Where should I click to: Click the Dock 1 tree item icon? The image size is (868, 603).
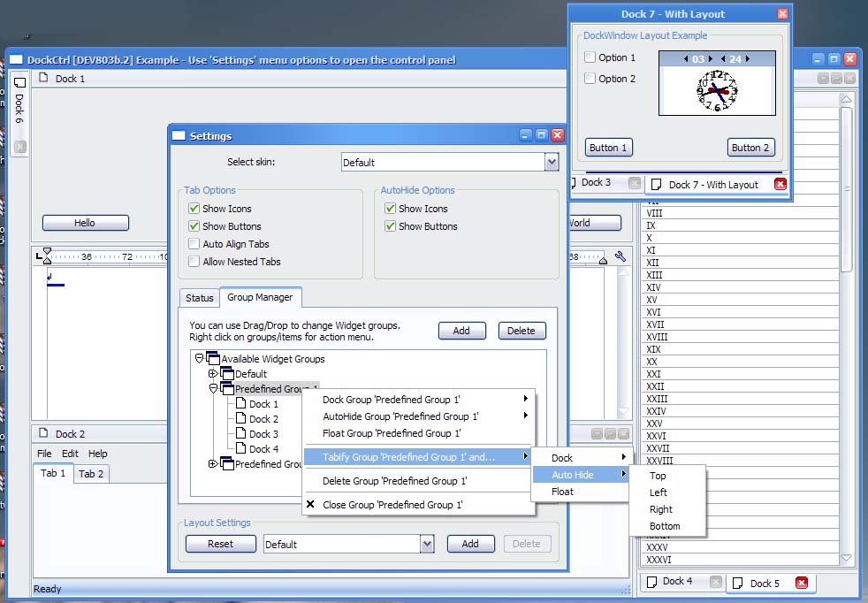click(240, 404)
